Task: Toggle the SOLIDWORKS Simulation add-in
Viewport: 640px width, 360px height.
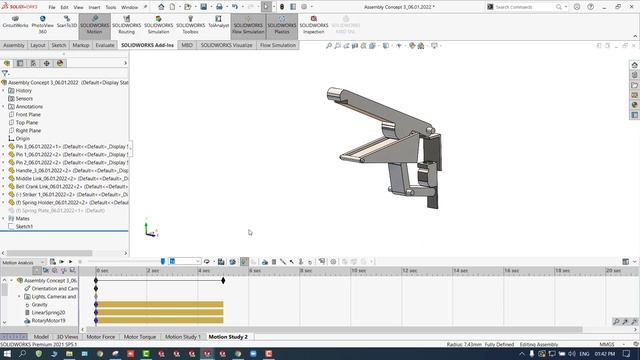Action: [x=158, y=25]
